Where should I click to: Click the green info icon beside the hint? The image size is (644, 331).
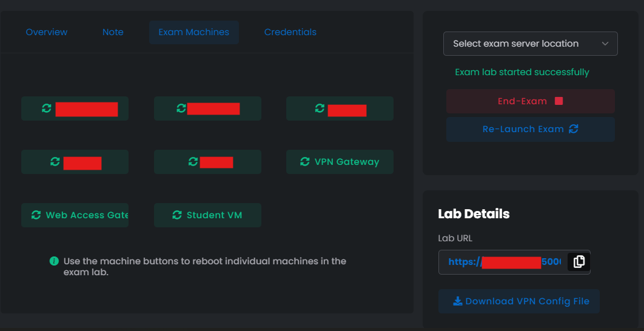tap(54, 261)
